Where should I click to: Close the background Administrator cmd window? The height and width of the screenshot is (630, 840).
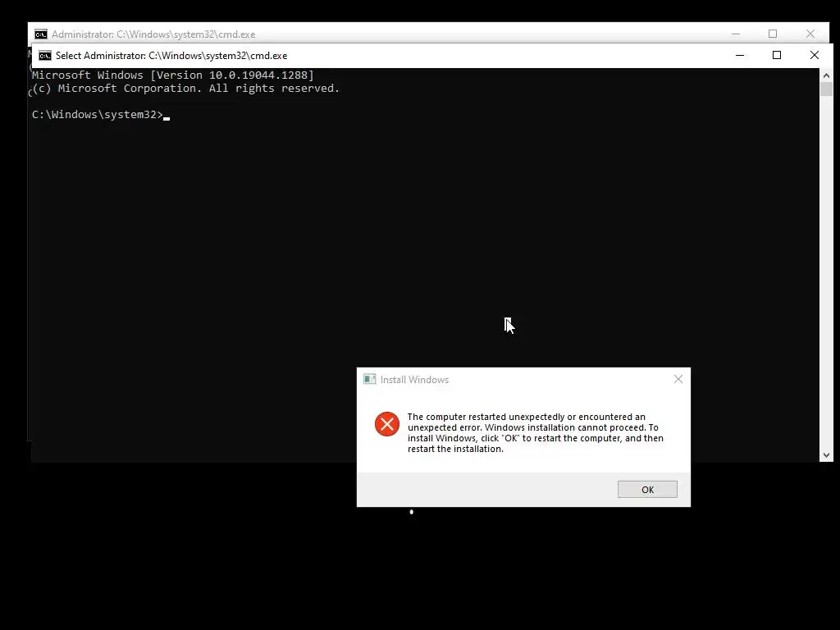tap(810, 34)
